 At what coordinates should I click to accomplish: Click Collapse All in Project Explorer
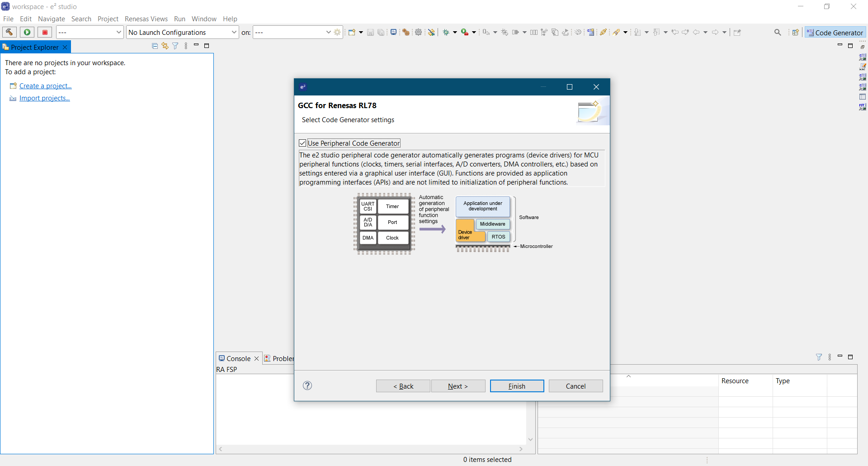coord(155,46)
